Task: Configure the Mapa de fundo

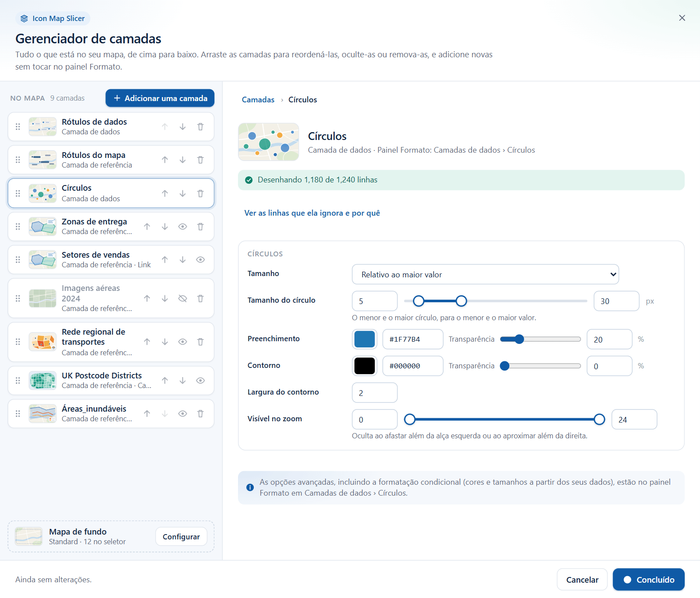Action: (181, 537)
